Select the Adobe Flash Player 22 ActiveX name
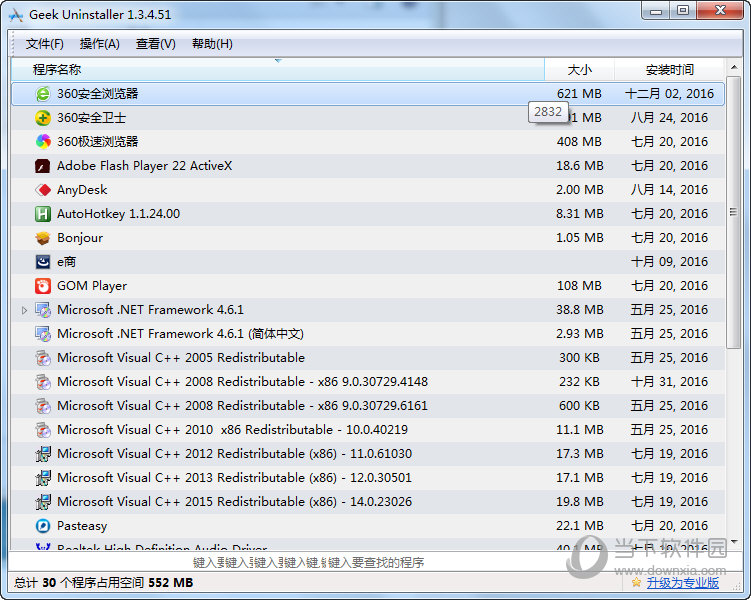 click(145, 166)
